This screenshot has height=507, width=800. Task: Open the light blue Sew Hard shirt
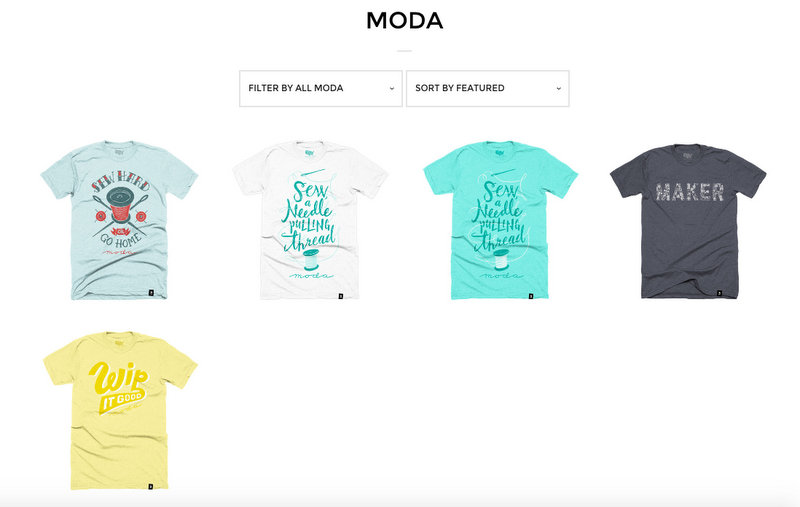point(119,220)
